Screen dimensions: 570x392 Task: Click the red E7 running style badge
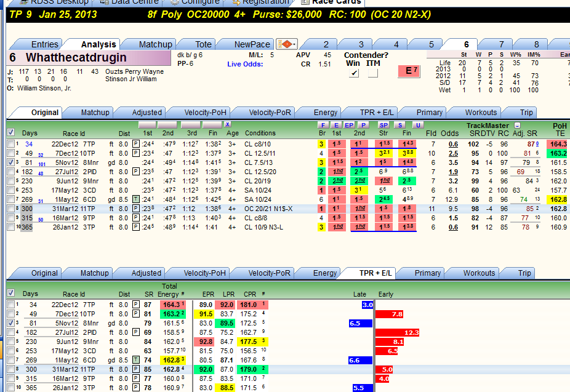point(409,71)
